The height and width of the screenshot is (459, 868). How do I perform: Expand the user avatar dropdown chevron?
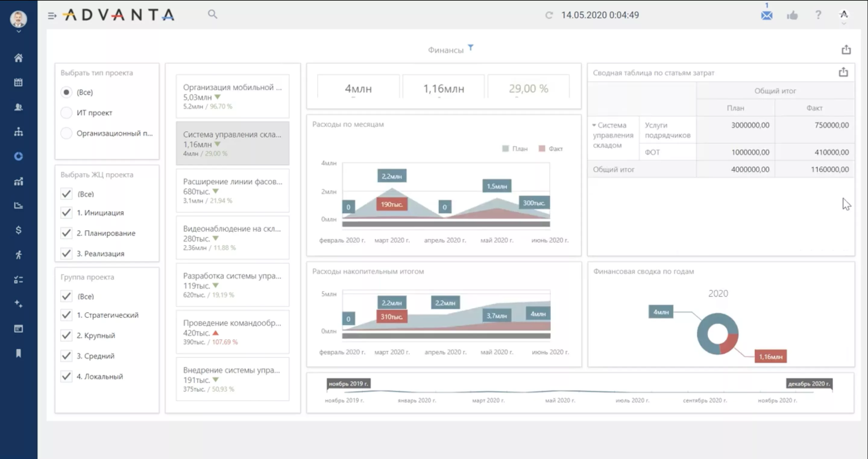click(x=18, y=31)
